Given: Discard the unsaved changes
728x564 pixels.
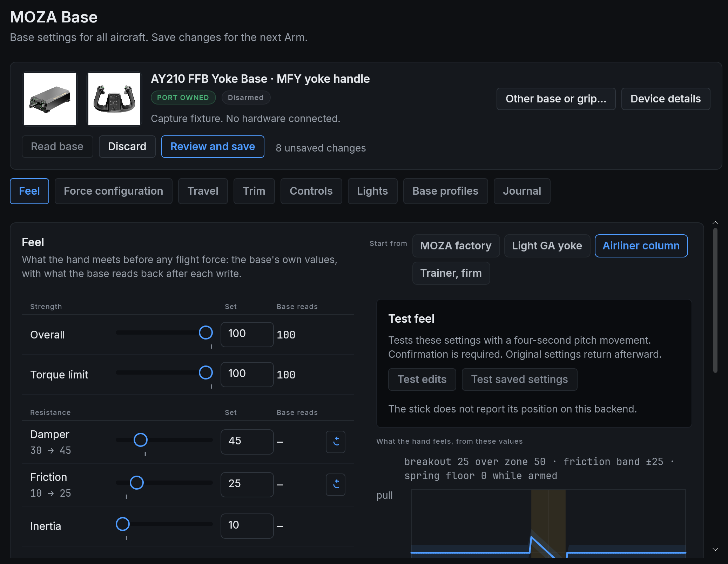Looking at the screenshot, I should [x=127, y=147].
